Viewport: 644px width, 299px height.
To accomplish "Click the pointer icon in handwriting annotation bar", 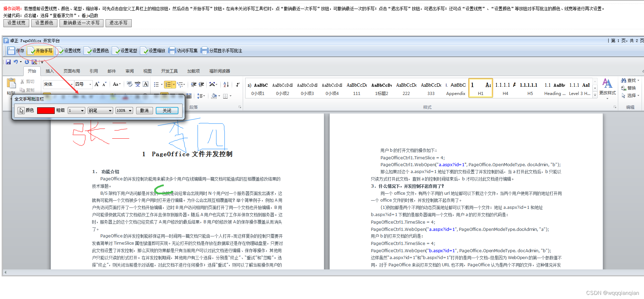I will pyautogui.click(x=21, y=110).
